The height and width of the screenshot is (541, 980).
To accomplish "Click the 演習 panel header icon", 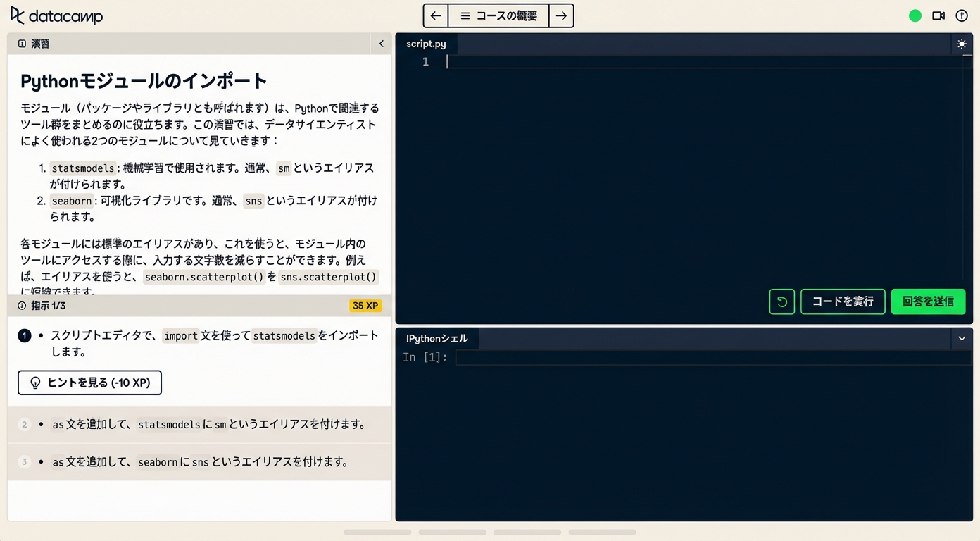I will click(x=22, y=44).
